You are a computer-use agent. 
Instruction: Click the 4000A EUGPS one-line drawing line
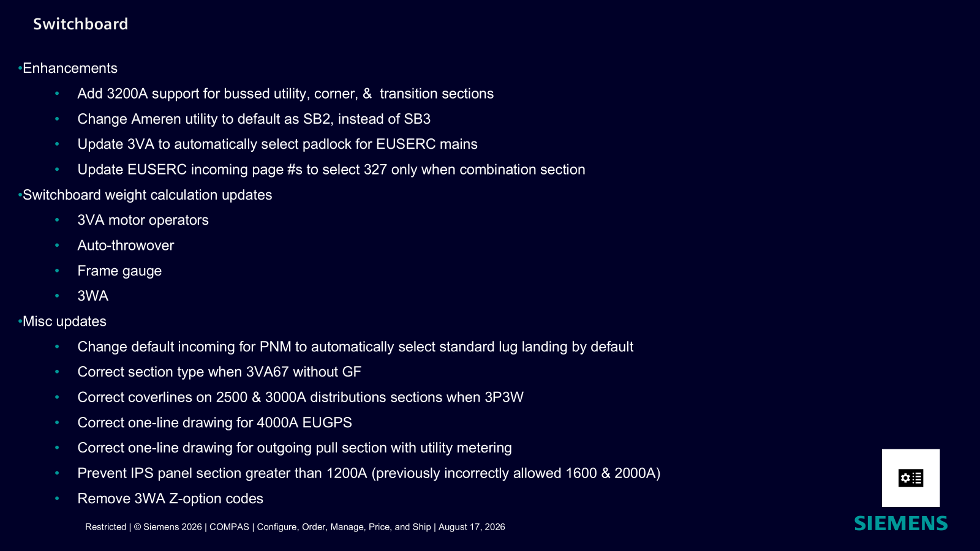point(214,422)
